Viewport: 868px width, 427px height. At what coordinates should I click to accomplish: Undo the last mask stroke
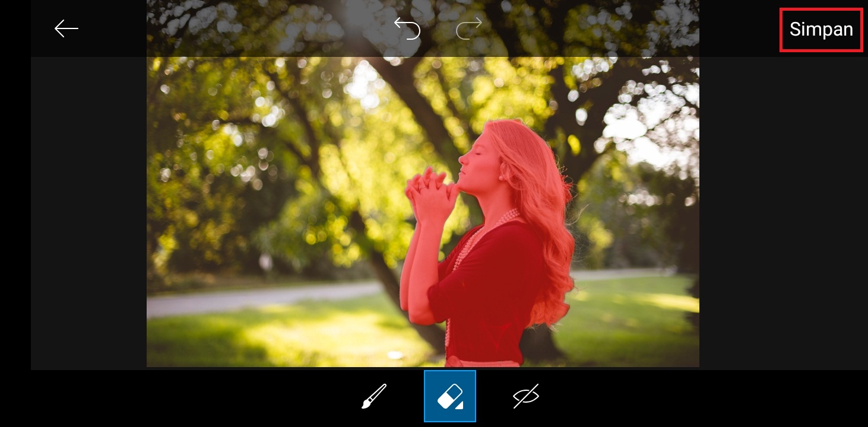(407, 28)
